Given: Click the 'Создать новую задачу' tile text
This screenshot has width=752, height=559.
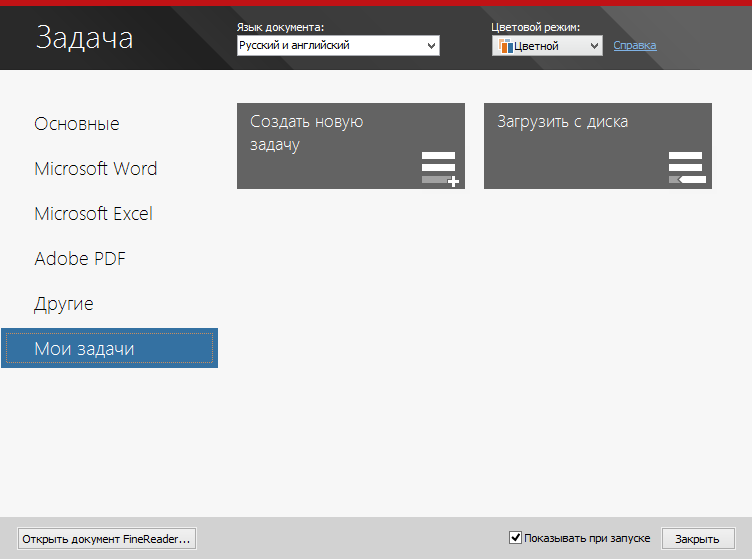Looking at the screenshot, I should 306,133.
